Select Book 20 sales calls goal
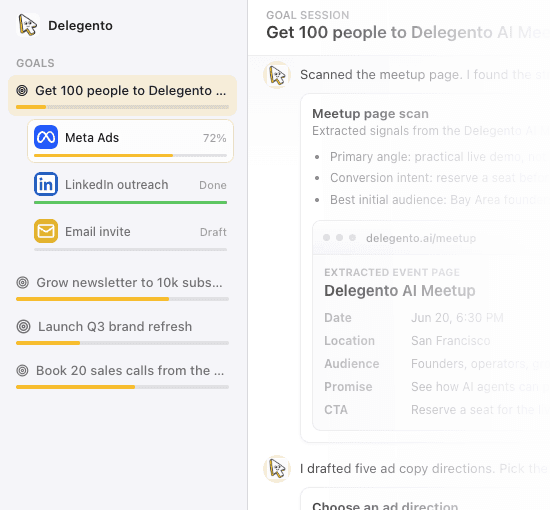The image size is (550, 510). [x=122, y=377]
